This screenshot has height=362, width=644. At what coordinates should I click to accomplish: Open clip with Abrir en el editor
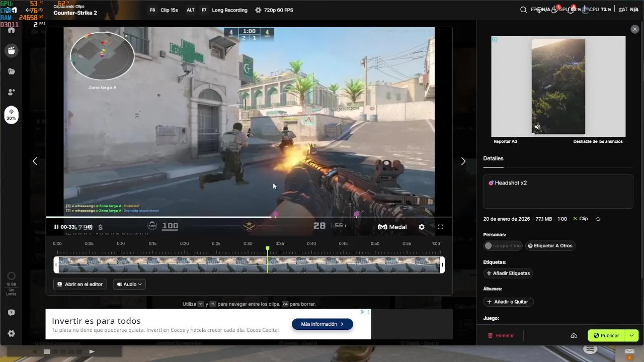click(x=80, y=285)
